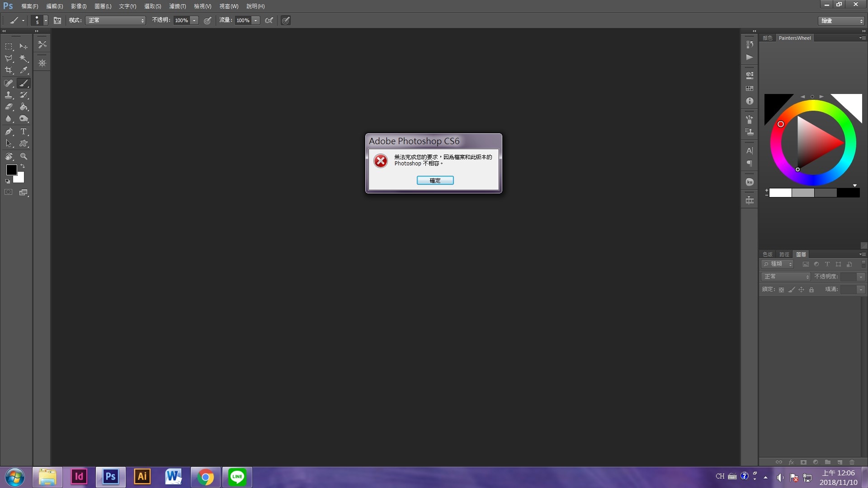
Task: Open Google Chrome from the taskbar
Action: click(x=205, y=477)
